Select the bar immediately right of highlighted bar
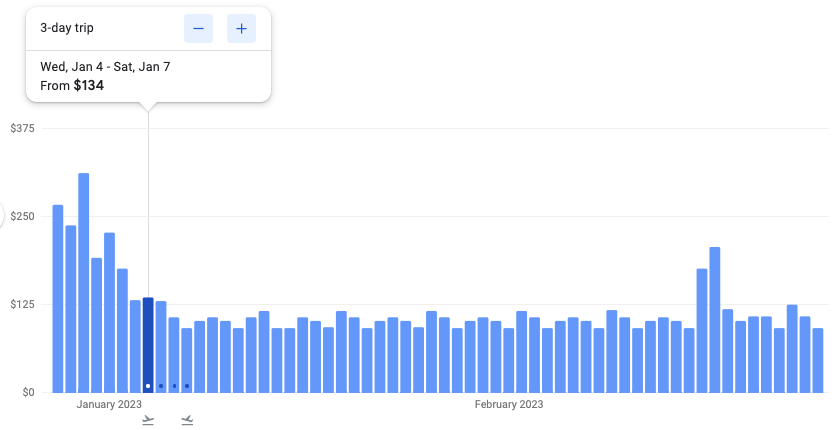The image size is (836, 430). tap(161, 346)
